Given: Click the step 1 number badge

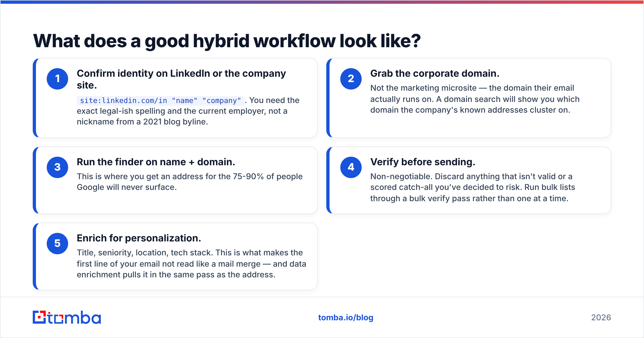Looking at the screenshot, I should tap(57, 79).
